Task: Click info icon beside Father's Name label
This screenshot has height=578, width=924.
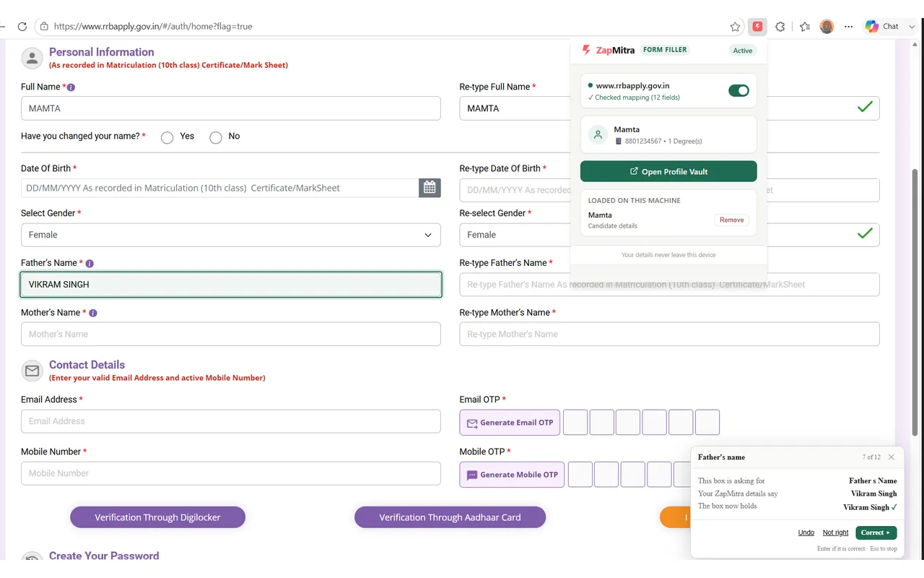Action: pos(90,264)
